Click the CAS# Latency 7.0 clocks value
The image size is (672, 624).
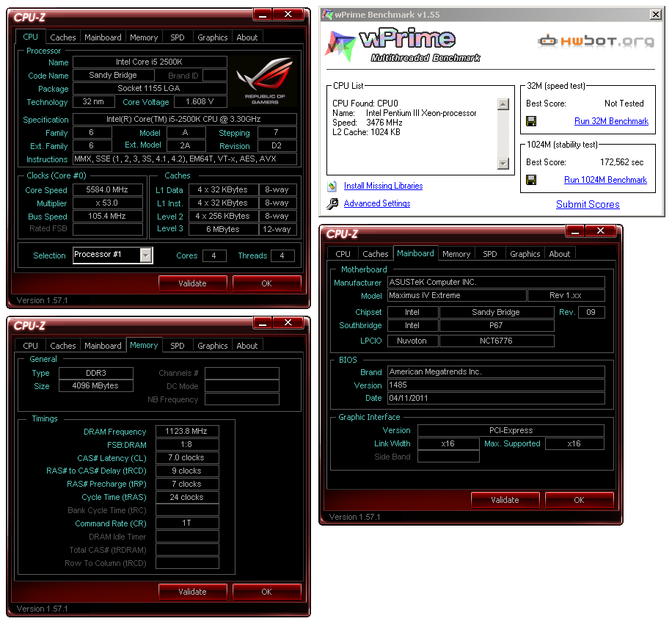pos(186,457)
